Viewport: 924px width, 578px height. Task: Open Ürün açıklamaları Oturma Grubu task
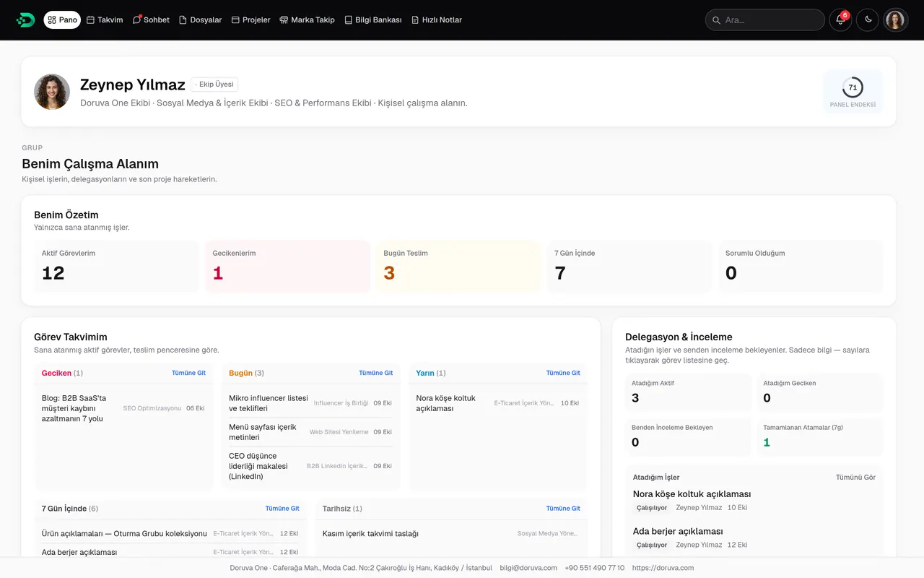coord(170,533)
